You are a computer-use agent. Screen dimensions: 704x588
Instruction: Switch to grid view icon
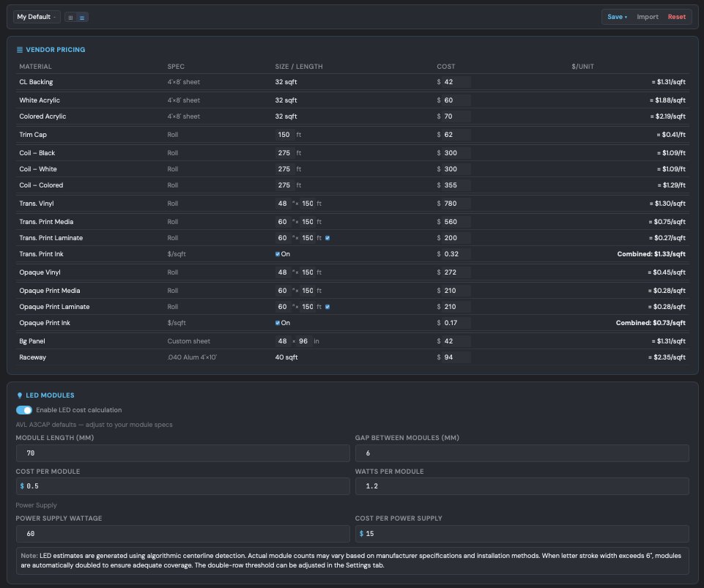[70, 17]
